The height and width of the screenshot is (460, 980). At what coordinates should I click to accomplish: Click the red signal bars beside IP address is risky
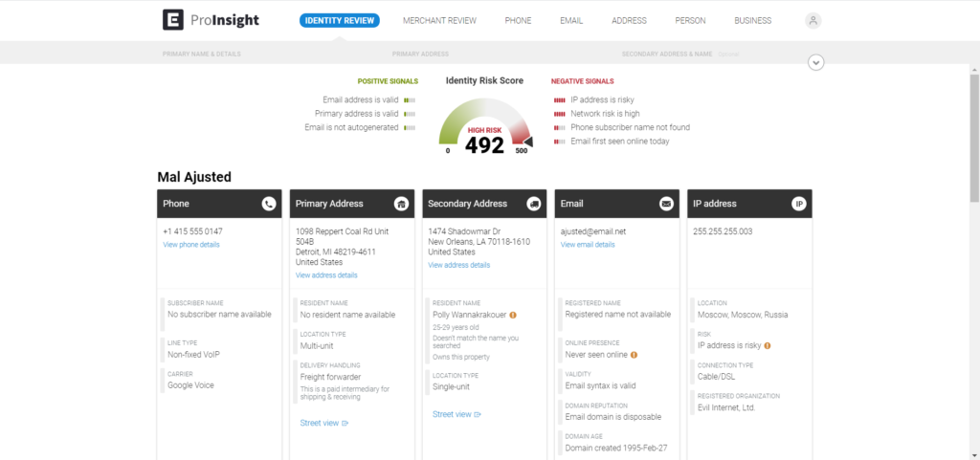pyautogui.click(x=559, y=99)
